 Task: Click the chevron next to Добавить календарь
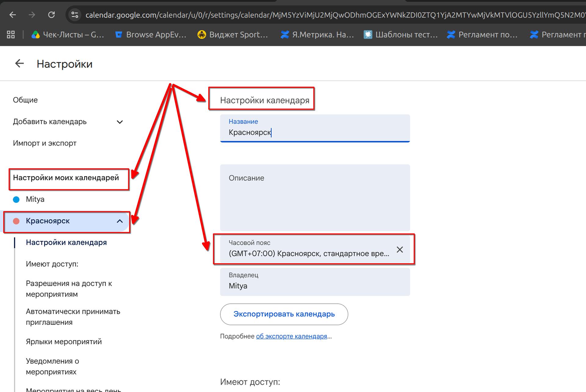point(120,122)
